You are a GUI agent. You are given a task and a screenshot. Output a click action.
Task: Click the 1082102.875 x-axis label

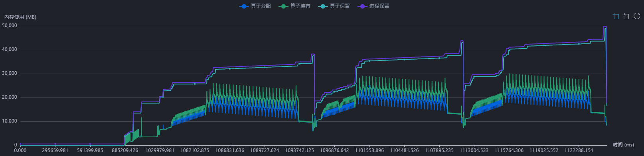195,150
